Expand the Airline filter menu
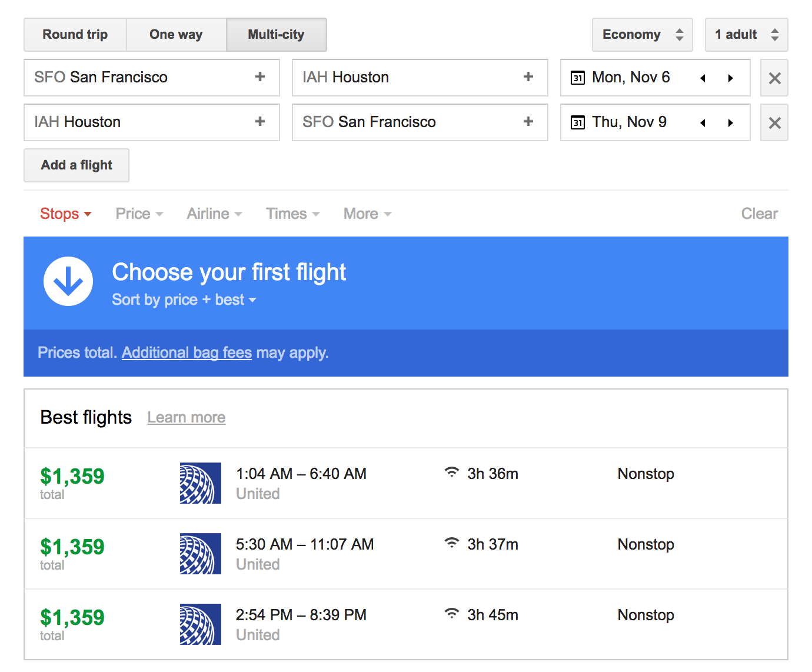Viewport: 812px width, 672px height. coord(214,214)
